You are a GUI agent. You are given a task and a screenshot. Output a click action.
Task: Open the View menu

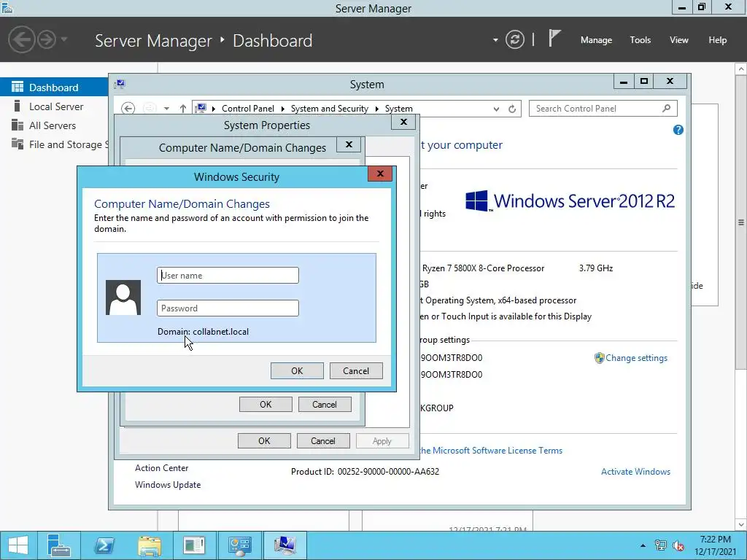click(x=679, y=40)
